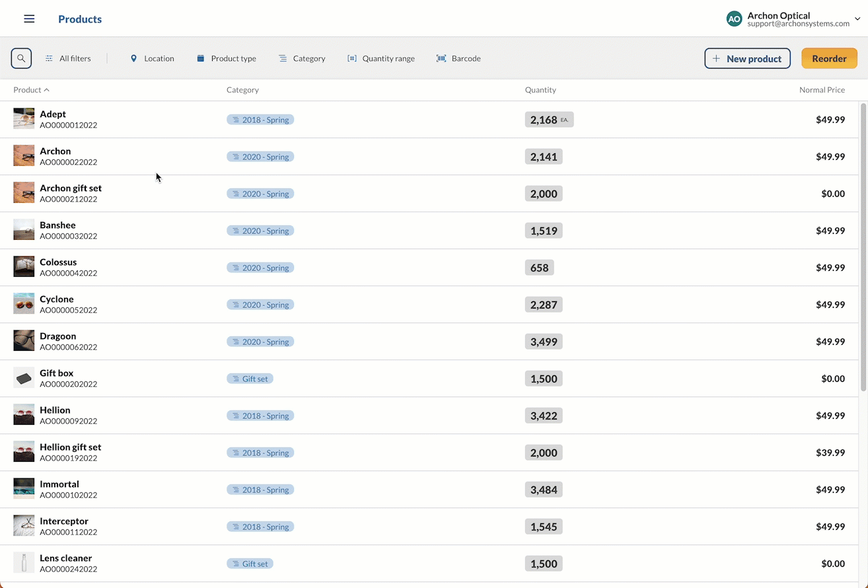Screen dimensions: 868x588
Task: Open the Interceptor product name
Action: pos(64,521)
